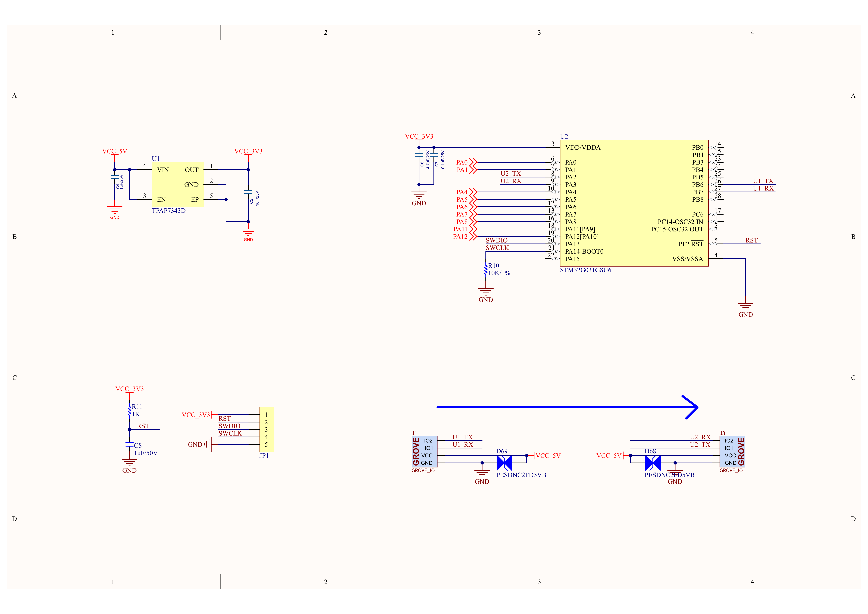Select the U1 TPAP7343D regulator symbol

pos(178,185)
